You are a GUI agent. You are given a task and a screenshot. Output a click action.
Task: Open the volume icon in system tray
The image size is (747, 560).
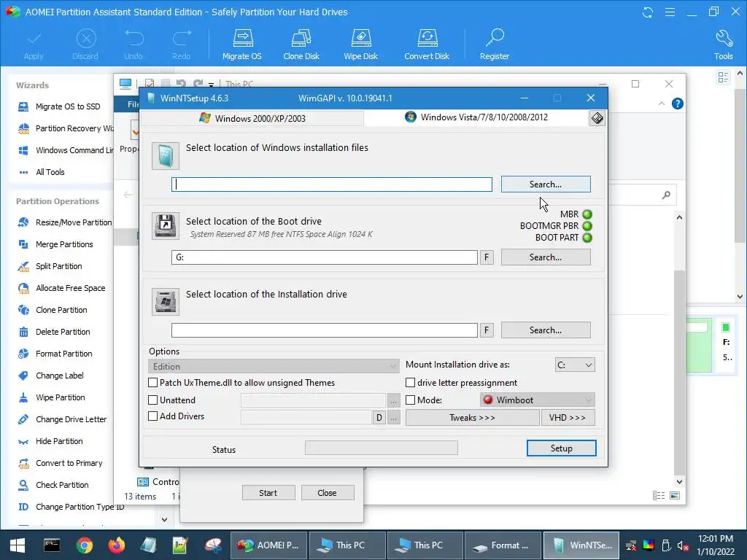click(683, 545)
